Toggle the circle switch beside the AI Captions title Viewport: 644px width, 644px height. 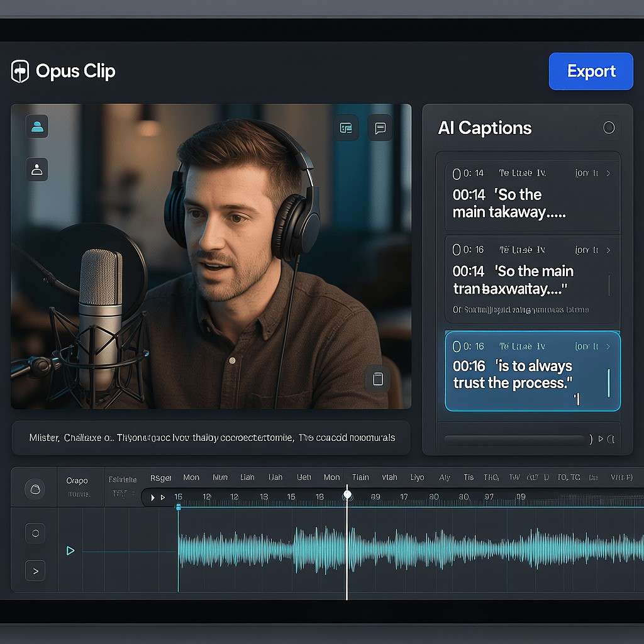[608, 128]
